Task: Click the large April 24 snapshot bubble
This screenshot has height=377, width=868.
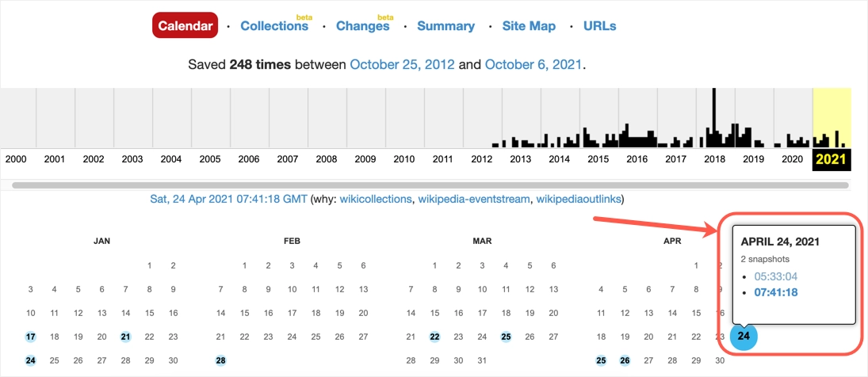Action: pos(743,337)
